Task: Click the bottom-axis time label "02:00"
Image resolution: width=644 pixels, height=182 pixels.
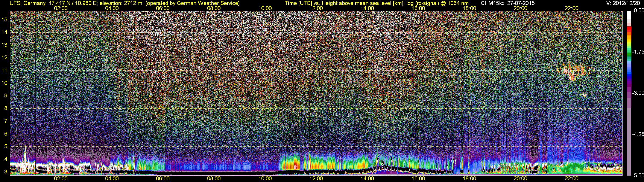Action: tap(61, 179)
